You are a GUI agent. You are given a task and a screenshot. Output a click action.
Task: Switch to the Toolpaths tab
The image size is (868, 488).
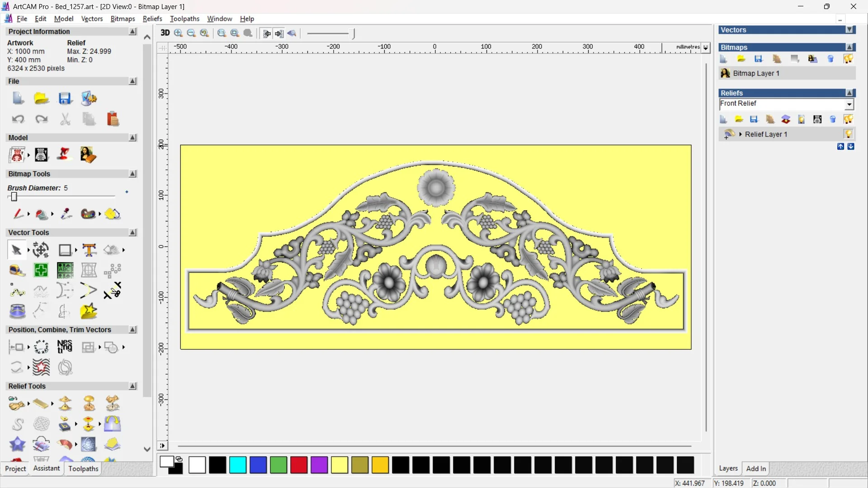coord(83,469)
